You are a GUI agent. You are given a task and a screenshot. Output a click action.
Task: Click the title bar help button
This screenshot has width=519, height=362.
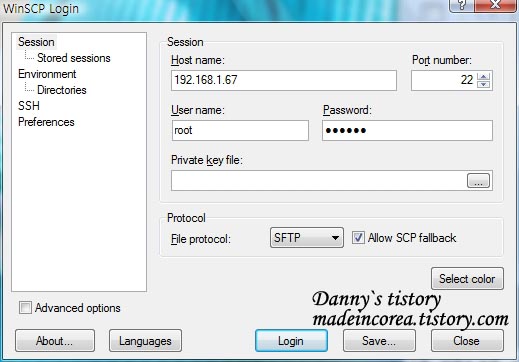(x=461, y=5)
